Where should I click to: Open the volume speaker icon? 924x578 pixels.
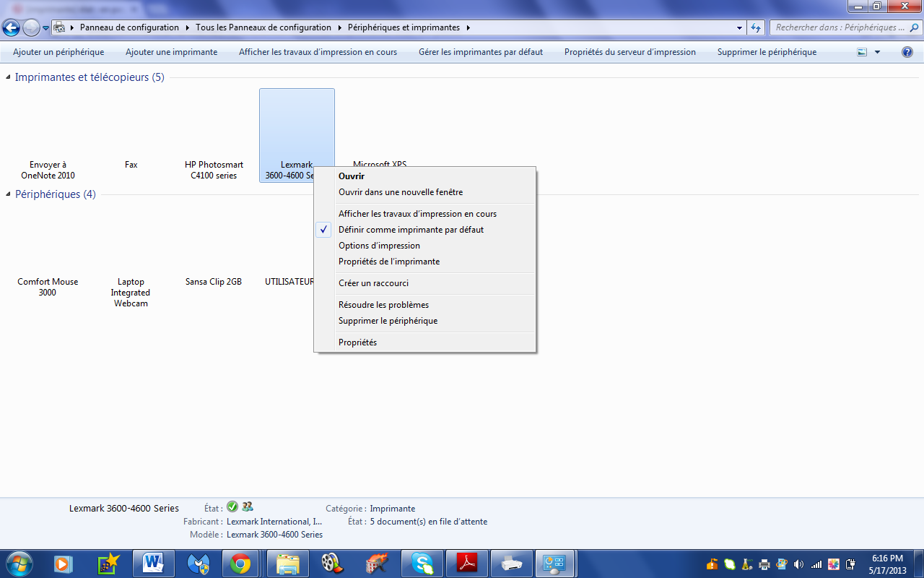tap(798, 564)
